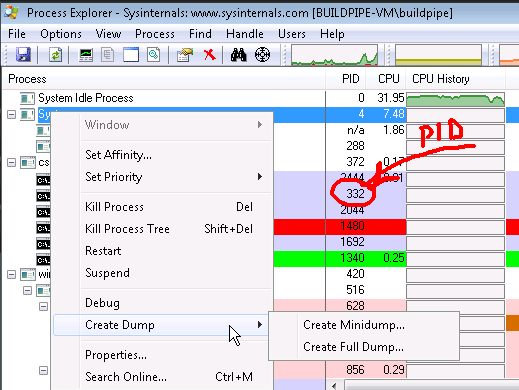Open the Handle menu
This screenshot has width=519, height=390.
coord(245,34)
